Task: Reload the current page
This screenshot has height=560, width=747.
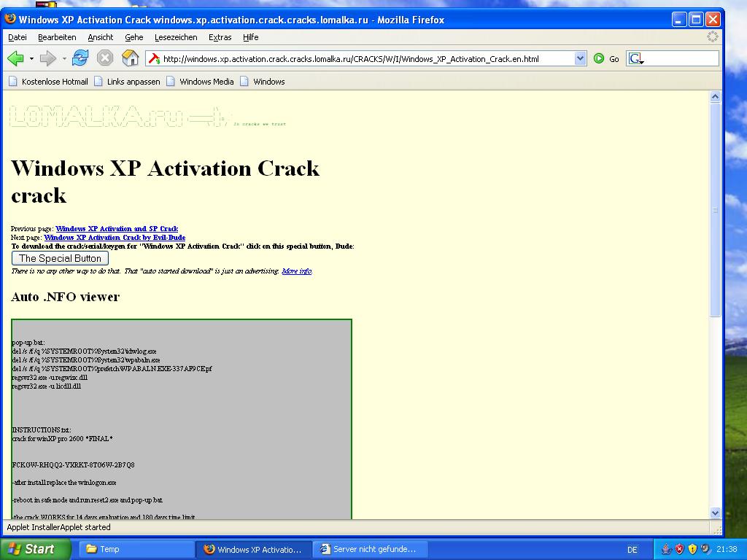Action: (80, 58)
